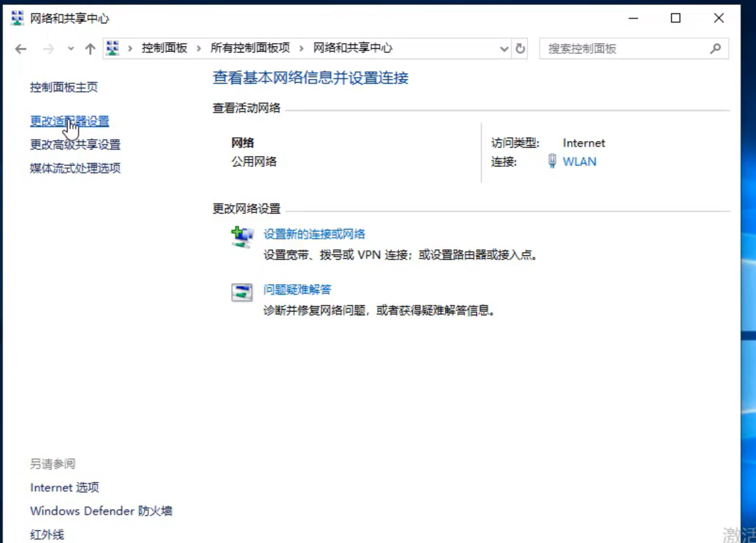
Task: Click the network icon in address bar
Action: point(113,48)
